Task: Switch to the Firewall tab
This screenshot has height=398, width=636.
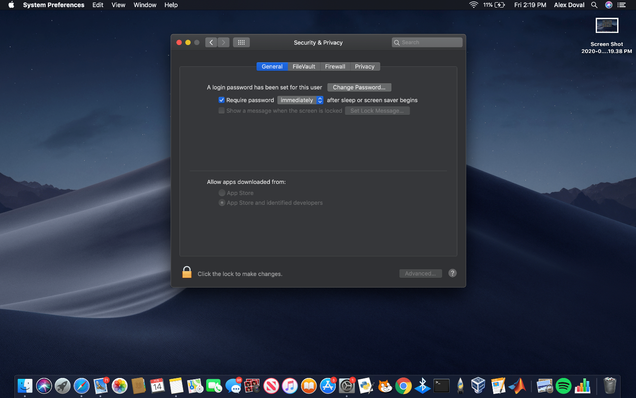Action: click(x=335, y=67)
